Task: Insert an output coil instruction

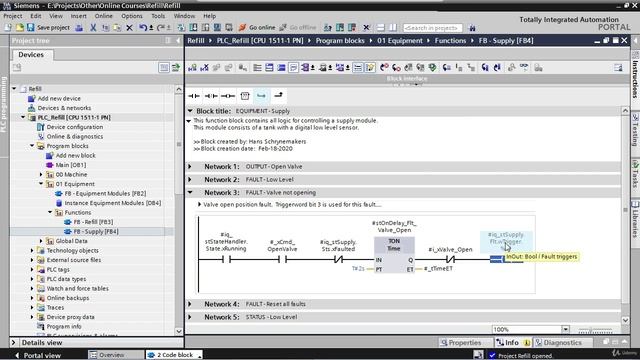Action: 228,96
